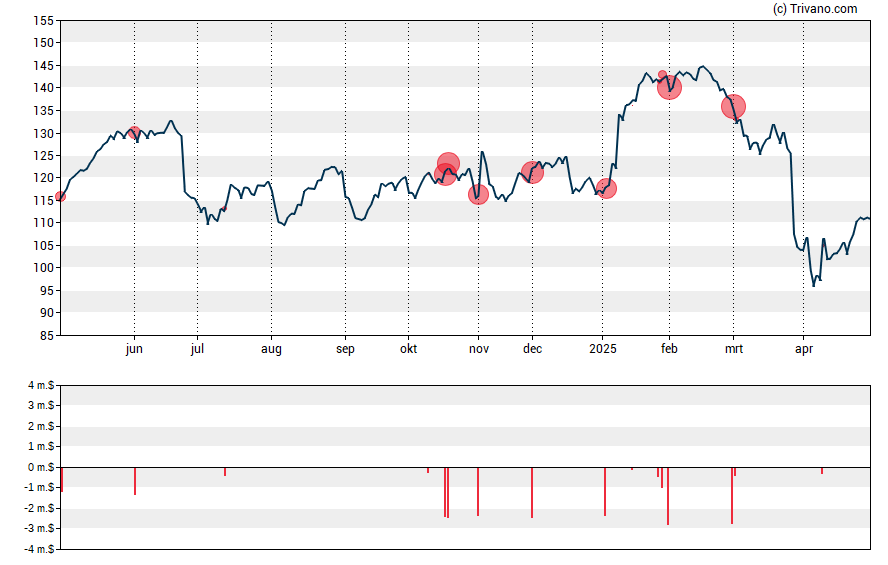Click the 115 price axis label

[x=44, y=200]
